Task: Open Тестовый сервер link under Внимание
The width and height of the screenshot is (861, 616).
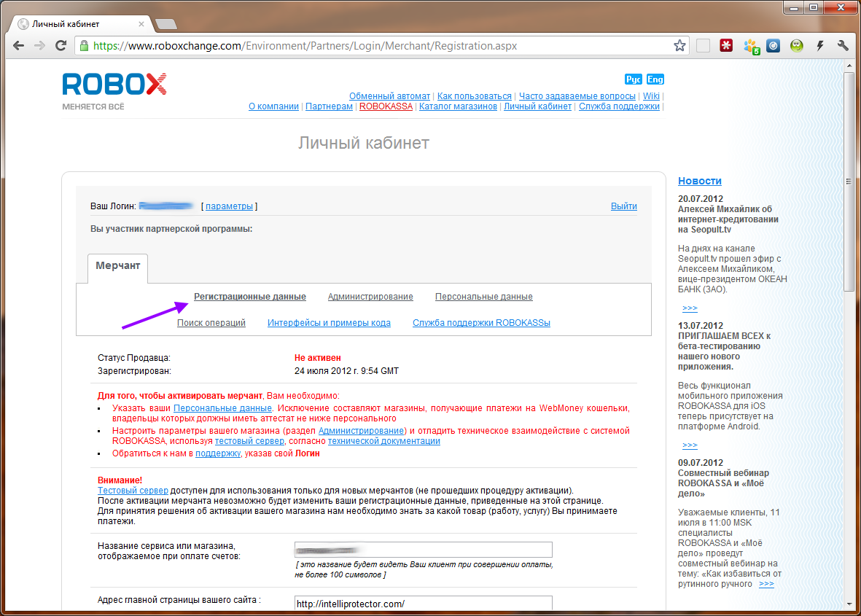Action: coord(133,491)
